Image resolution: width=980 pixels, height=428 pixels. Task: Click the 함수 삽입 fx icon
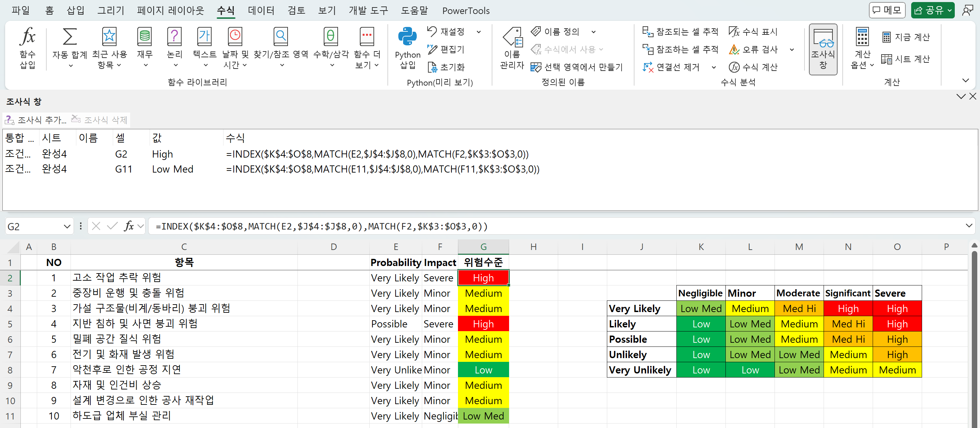pos(27,37)
